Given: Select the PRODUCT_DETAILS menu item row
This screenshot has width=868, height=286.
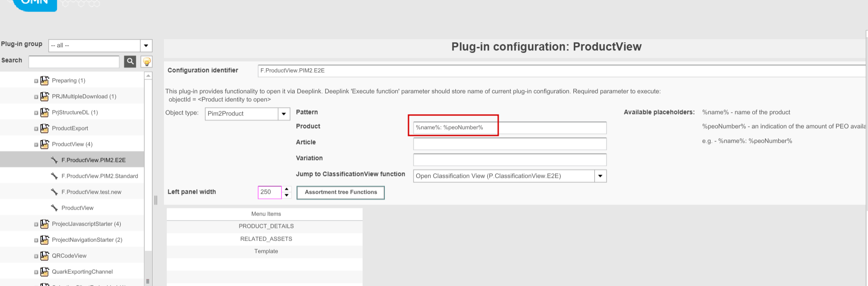Looking at the screenshot, I should (265, 226).
